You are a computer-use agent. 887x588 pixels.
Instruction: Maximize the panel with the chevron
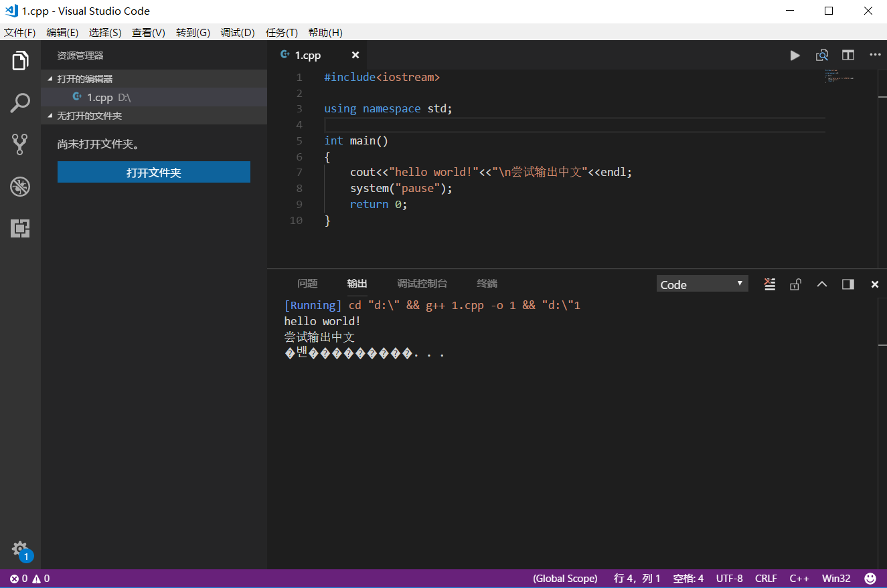click(821, 284)
